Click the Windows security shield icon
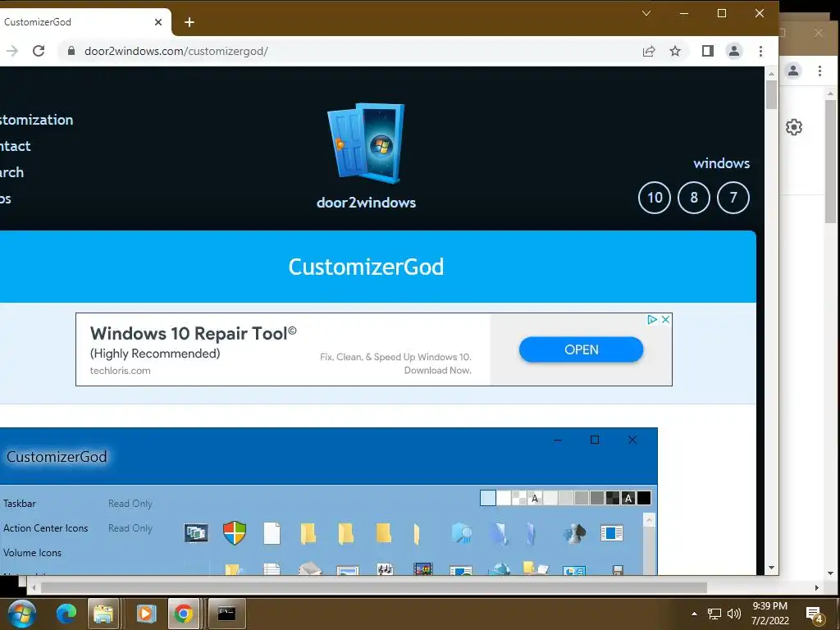The width and height of the screenshot is (840, 630). pyautogui.click(x=234, y=533)
